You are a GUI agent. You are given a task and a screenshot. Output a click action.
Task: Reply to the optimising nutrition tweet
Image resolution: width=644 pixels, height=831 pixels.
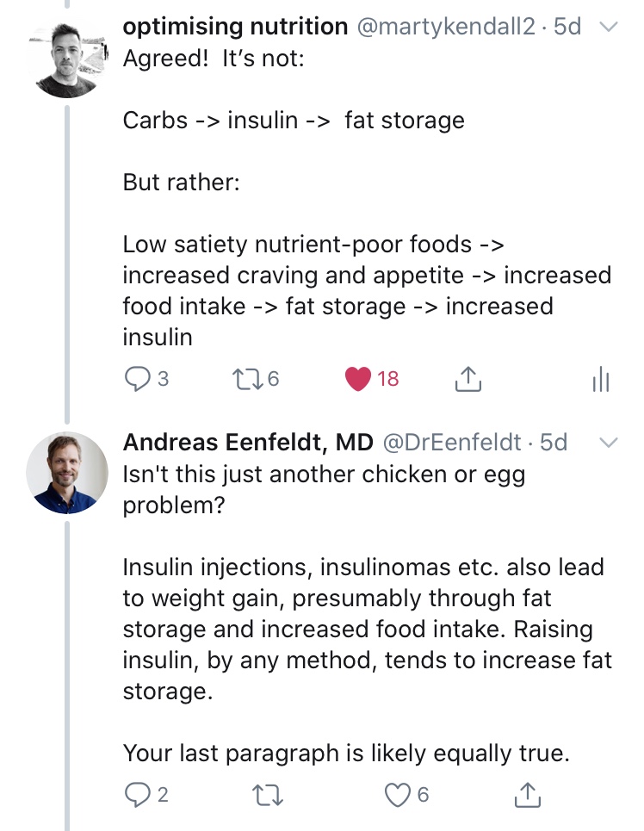point(138,378)
